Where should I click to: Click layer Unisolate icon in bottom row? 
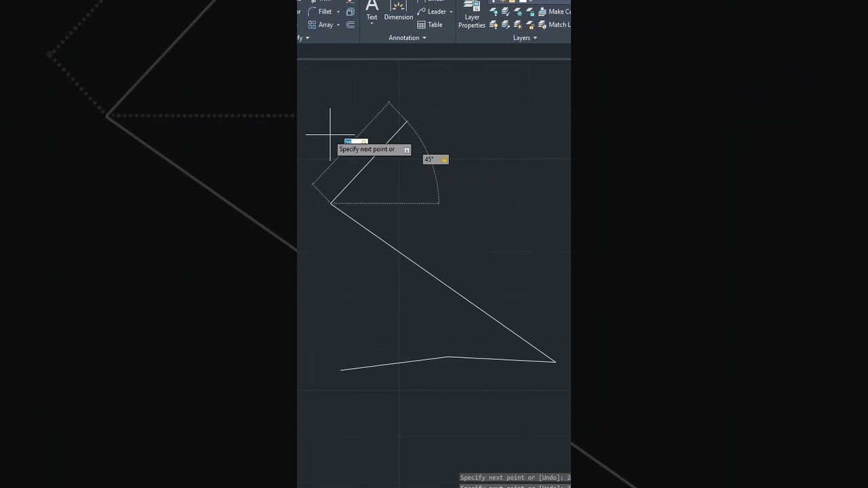506,24
